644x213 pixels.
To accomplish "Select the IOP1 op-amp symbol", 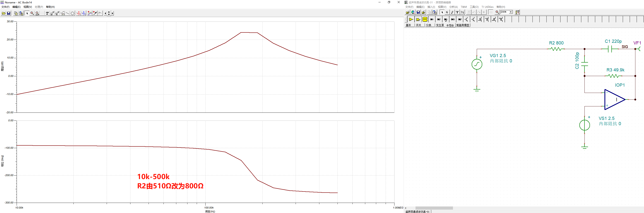I will click(x=615, y=99).
